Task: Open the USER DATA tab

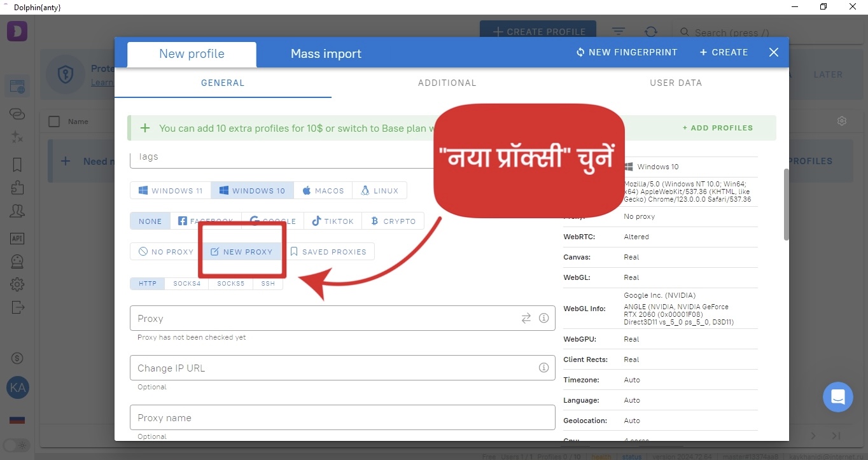Action: (x=676, y=83)
